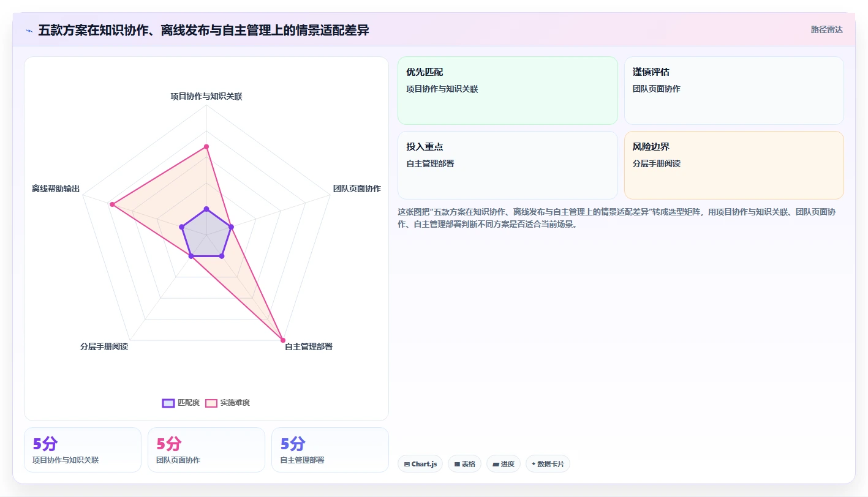Click the 离线帮助输出 radar axis label

[x=56, y=189]
